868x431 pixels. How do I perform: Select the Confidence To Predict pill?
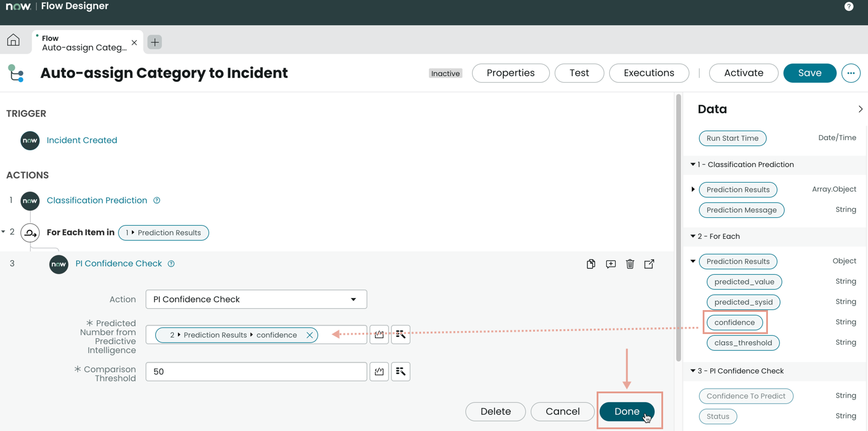pos(746,396)
